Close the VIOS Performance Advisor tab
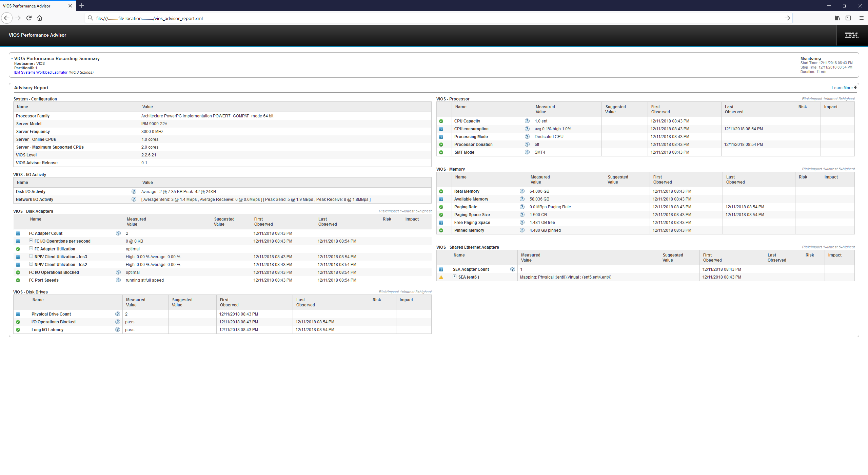The height and width of the screenshot is (475, 868). pos(70,6)
